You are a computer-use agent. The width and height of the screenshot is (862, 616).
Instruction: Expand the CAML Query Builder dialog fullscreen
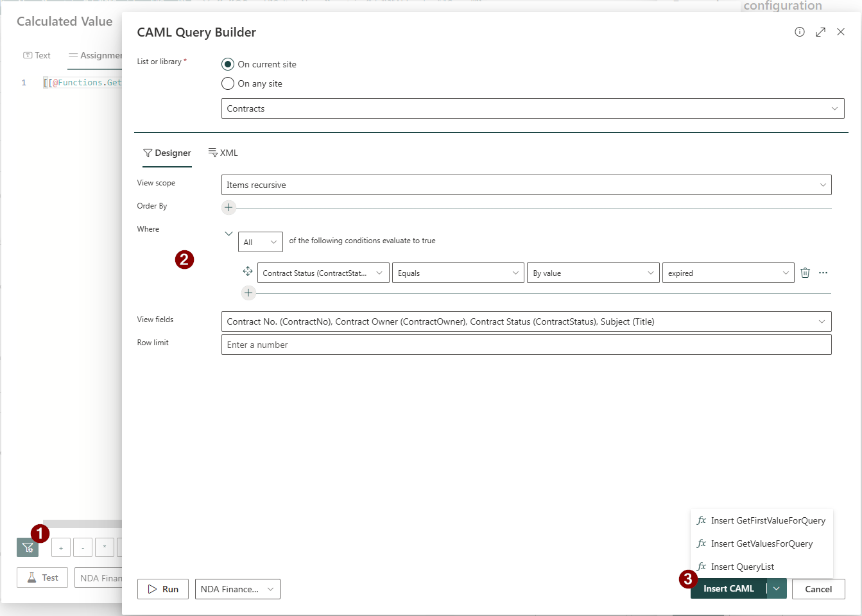click(820, 32)
